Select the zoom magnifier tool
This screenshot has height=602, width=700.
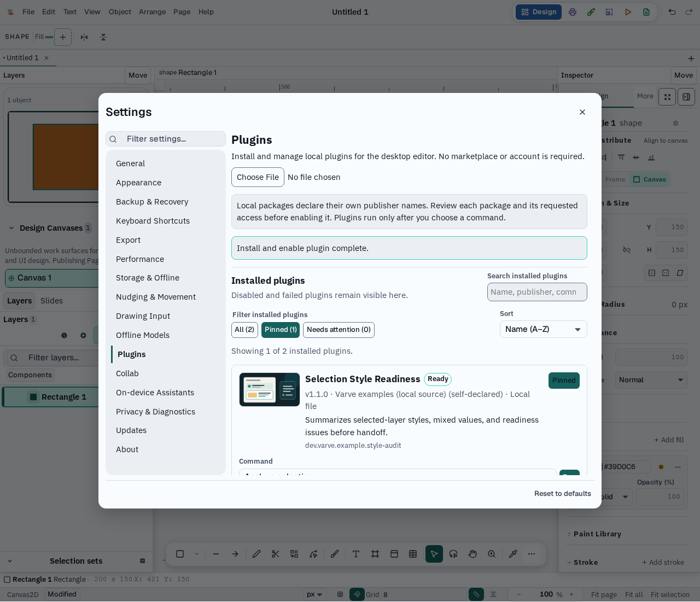click(x=492, y=554)
